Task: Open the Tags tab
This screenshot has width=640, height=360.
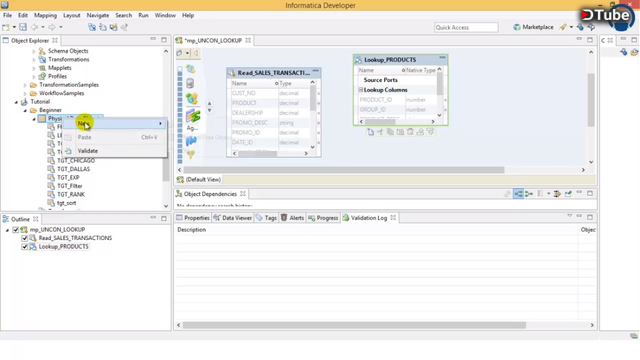Action: 267,218
